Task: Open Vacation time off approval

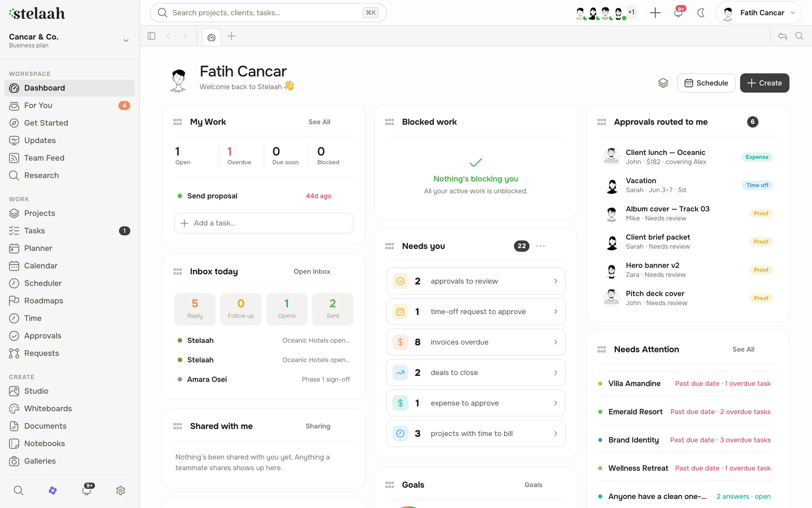Action: 688,185
